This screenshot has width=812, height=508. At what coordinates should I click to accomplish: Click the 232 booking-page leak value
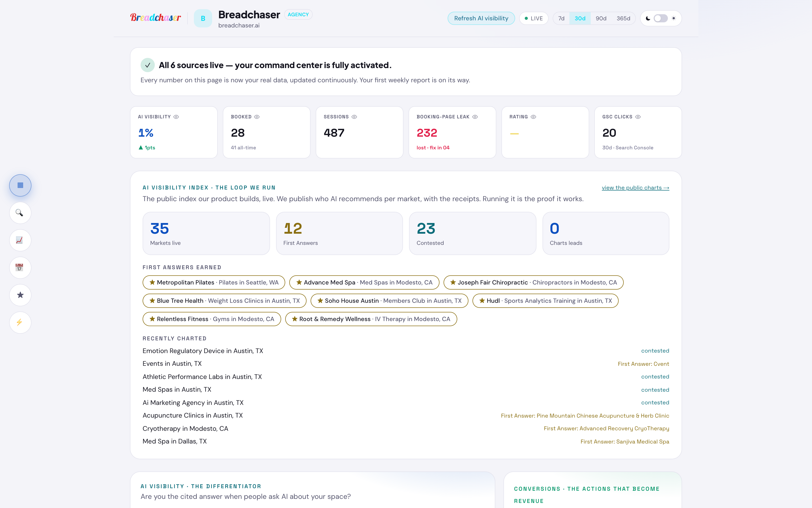click(x=427, y=133)
